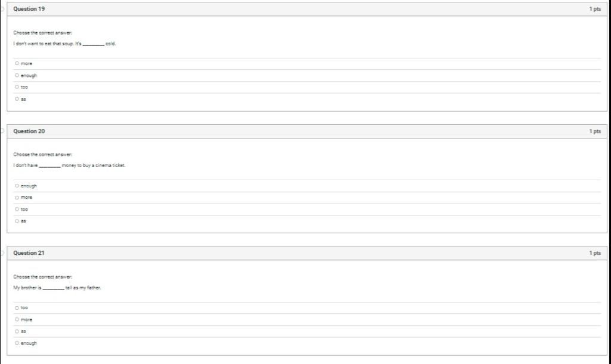The height and width of the screenshot is (364, 611).
Task: Choose 'enough' option for Question 19
Action: (x=17, y=75)
